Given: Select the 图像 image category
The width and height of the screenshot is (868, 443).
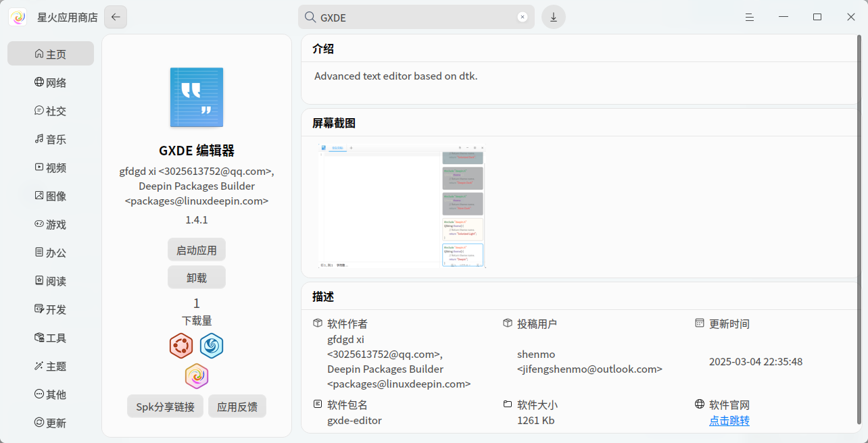Looking at the screenshot, I should coord(51,196).
